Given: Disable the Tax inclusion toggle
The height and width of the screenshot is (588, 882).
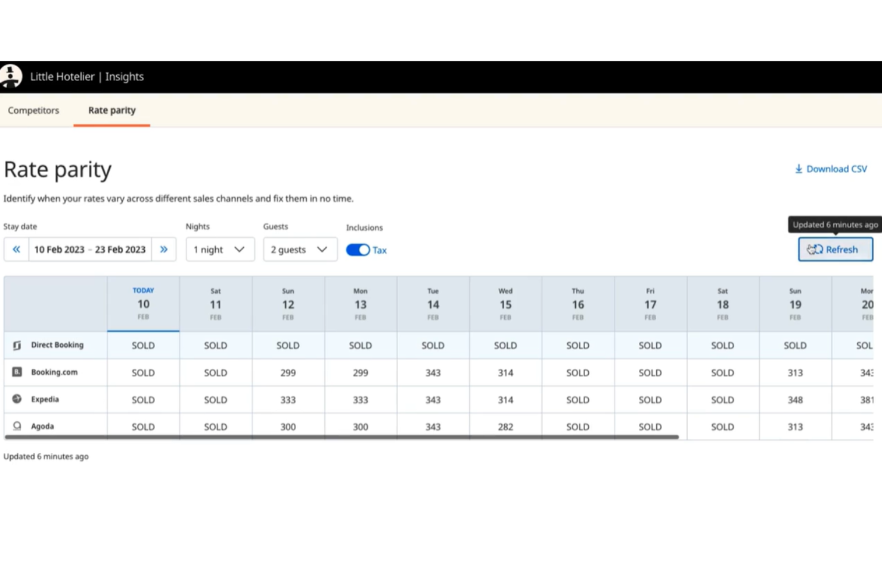Looking at the screenshot, I should pos(358,250).
